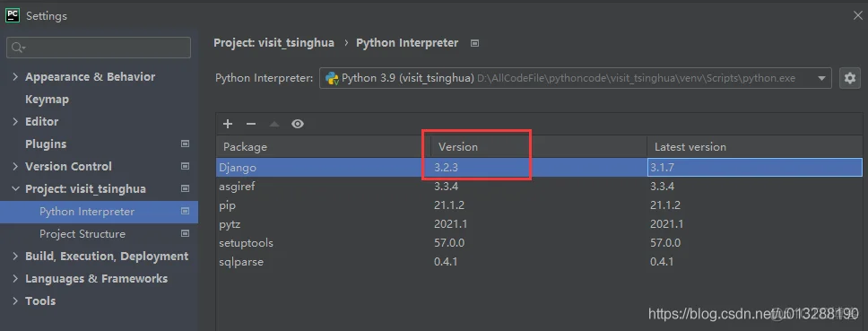Open Appearance & Behavior settings label

91,77
